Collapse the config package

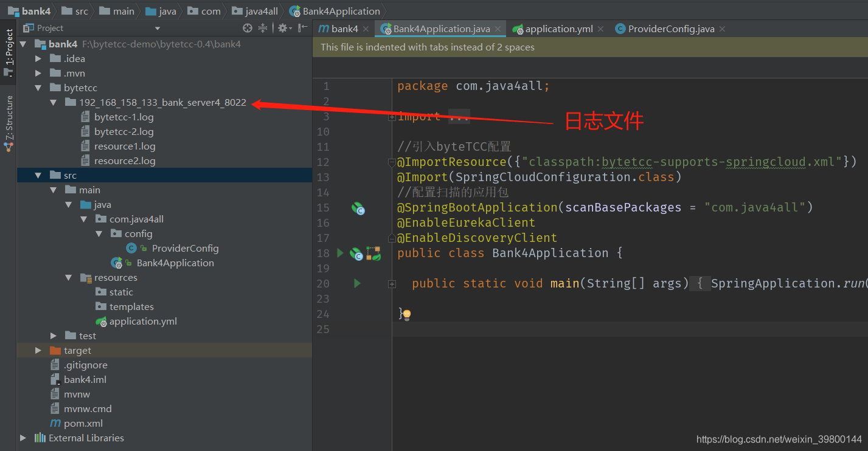(x=99, y=233)
